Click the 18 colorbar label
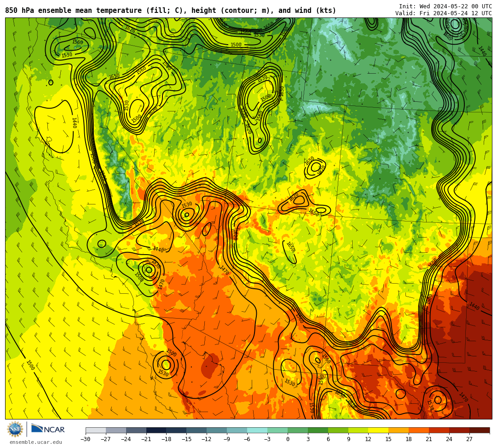 (409, 439)
